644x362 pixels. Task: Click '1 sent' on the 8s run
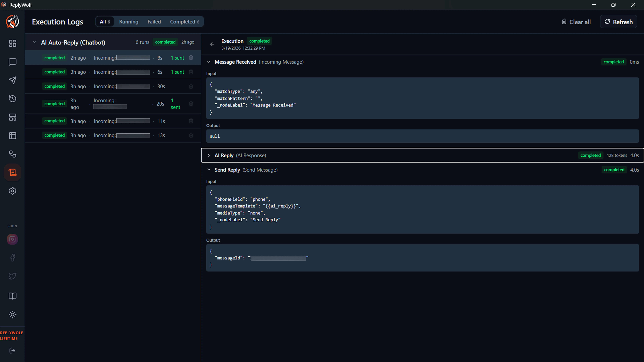[178, 58]
